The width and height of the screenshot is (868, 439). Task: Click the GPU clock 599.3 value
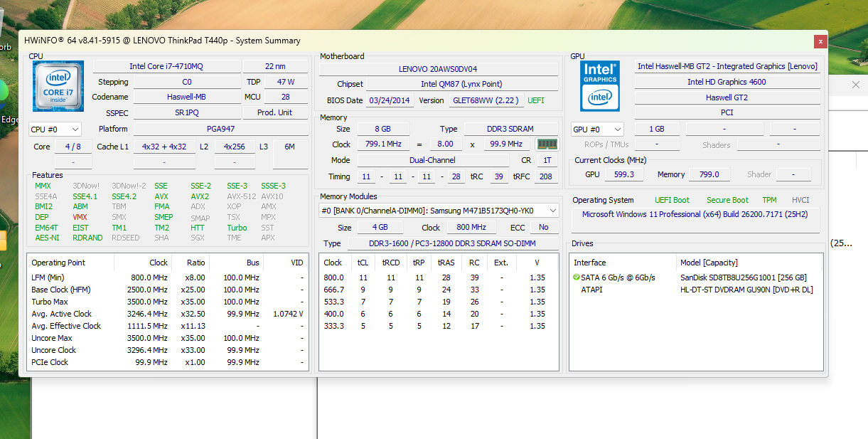(623, 174)
